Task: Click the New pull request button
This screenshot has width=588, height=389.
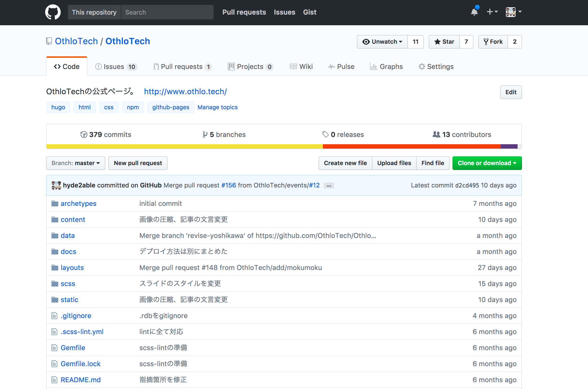Action: tap(138, 163)
